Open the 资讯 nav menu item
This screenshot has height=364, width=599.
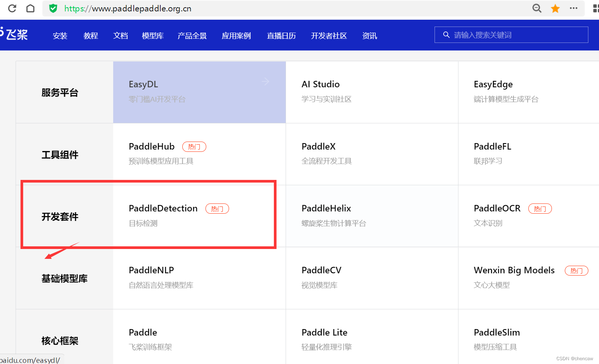click(370, 36)
